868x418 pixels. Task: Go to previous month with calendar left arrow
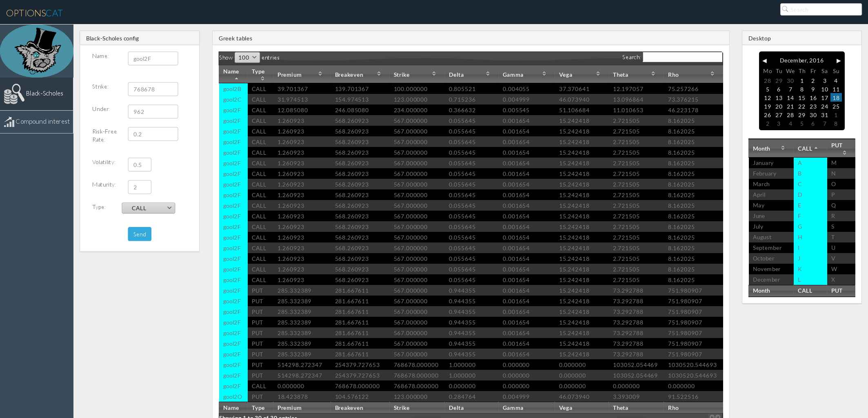pos(765,60)
